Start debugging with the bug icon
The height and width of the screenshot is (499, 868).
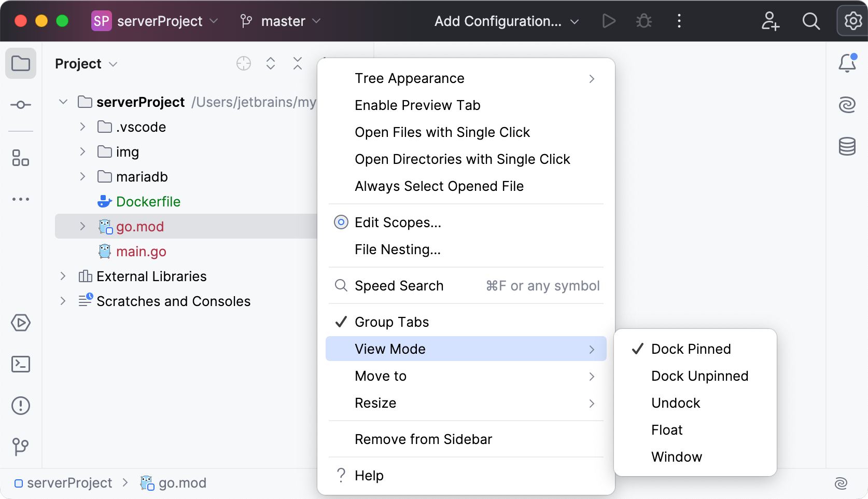tap(643, 21)
